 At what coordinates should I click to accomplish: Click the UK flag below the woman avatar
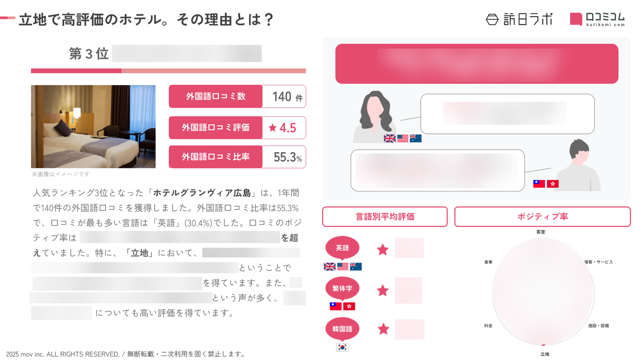click(390, 138)
